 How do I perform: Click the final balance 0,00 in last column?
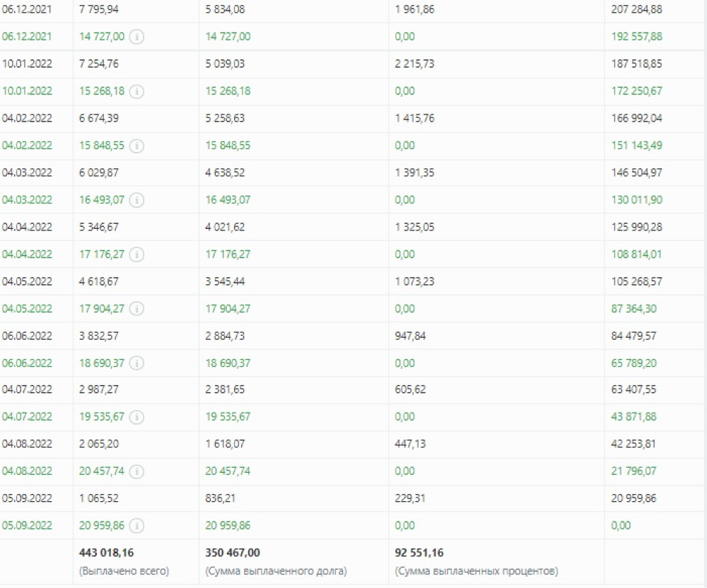[x=621, y=525]
